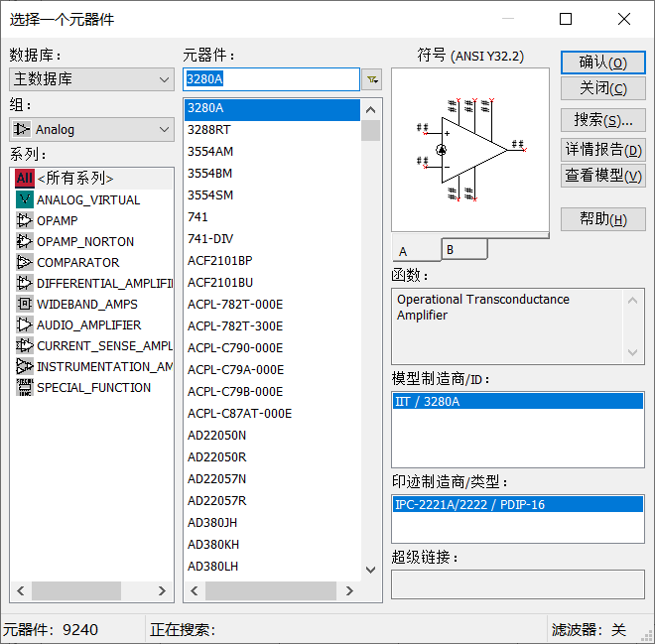655x644 pixels.
Task: Select component 3554BM
Action: click(x=272, y=174)
